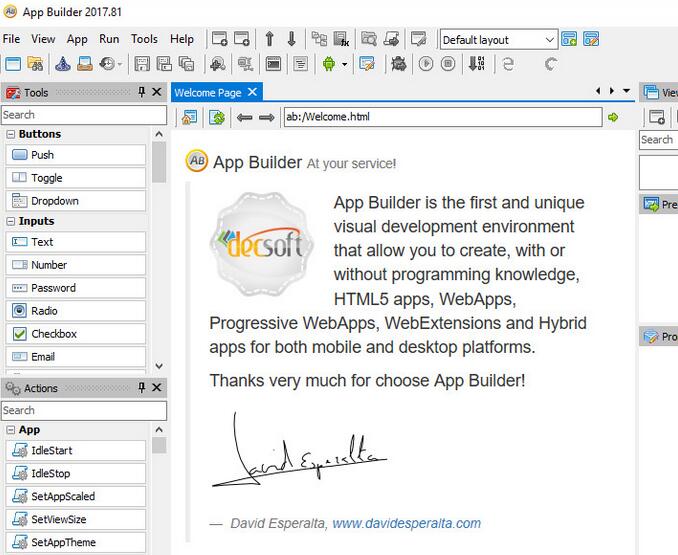This screenshot has width=678, height=555.
Task: Open the Android icon dropdown arrow
Action: [x=345, y=64]
